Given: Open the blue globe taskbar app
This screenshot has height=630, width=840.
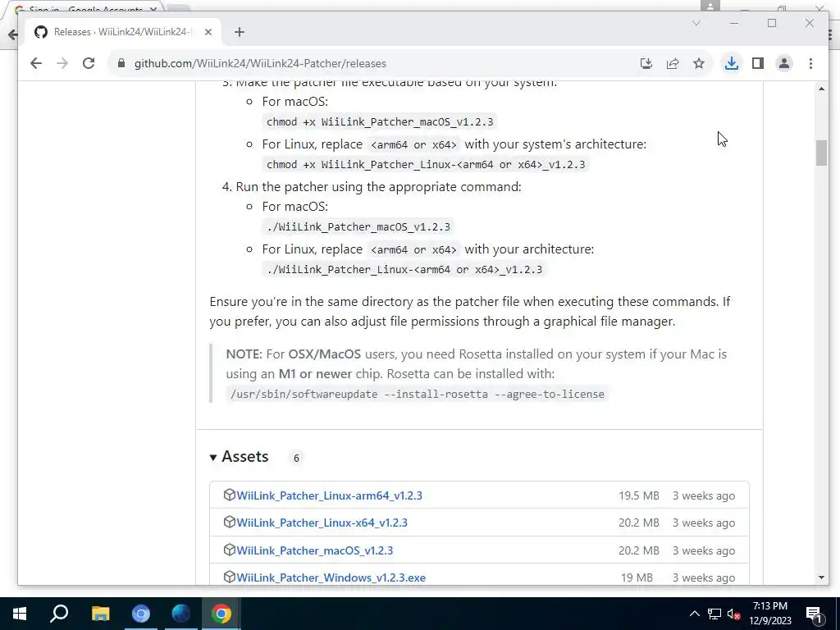Looking at the screenshot, I should pos(181,614).
